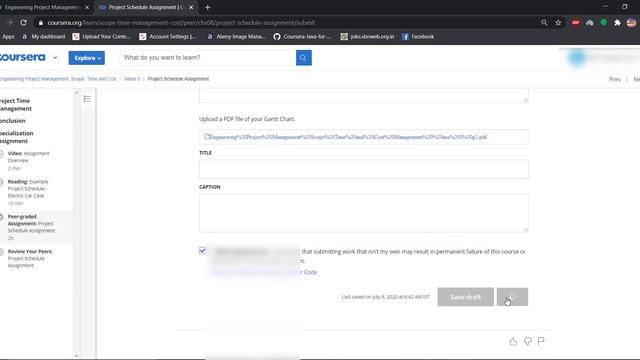Open Video: Assignment Overview item
The height and width of the screenshot is (360, 640).
click(28, 160)
